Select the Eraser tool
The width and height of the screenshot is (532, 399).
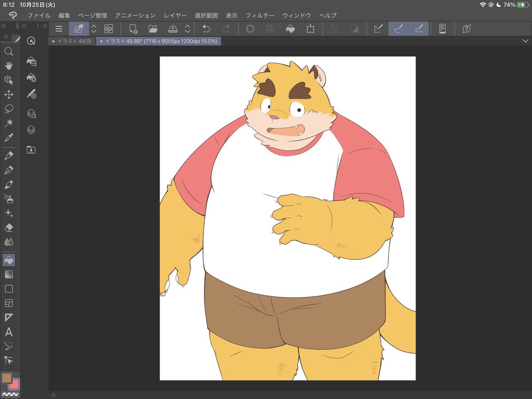coord(8,227)
